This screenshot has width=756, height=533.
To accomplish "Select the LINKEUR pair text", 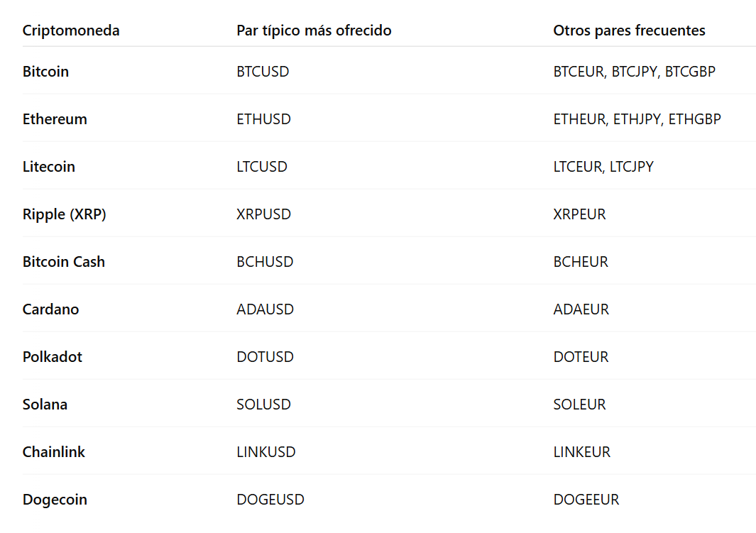I will click(581, 452).
